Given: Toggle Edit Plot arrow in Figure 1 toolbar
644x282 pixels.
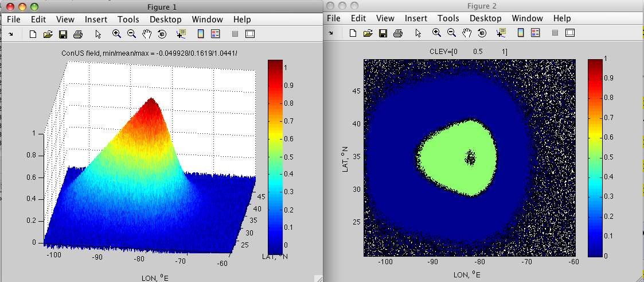Looking at the screenshot, I should [x=97, y=34].
